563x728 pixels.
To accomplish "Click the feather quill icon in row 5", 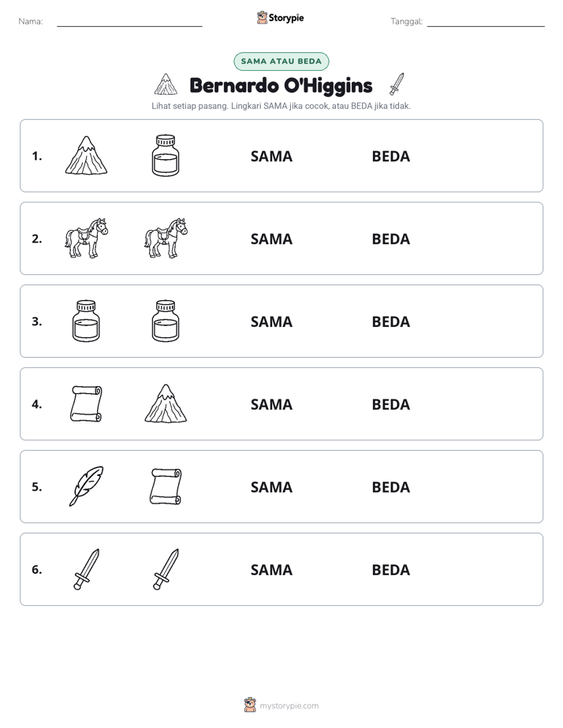I will tap(87, 486).
